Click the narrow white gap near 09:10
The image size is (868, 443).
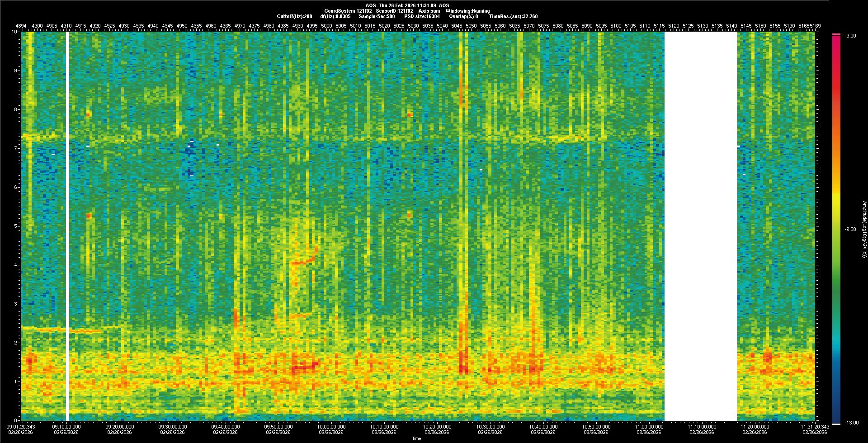(67, 226)
